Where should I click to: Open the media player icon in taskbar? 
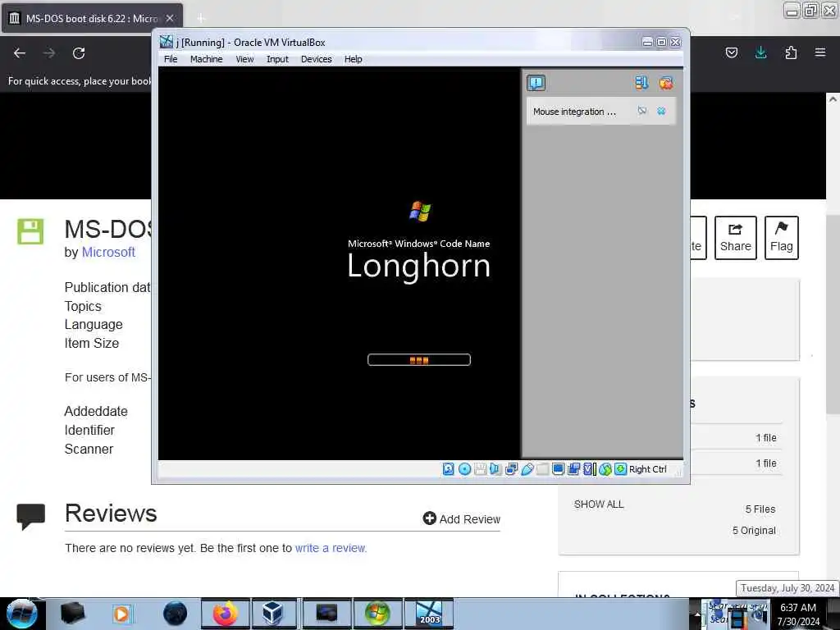[121, 614]
